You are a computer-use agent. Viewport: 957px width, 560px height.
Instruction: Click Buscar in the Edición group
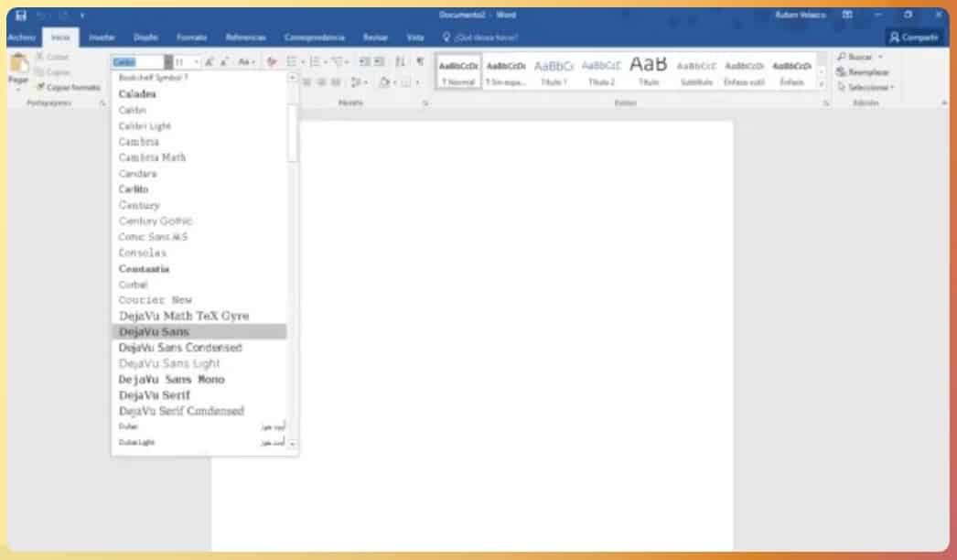(x=861, y=57)
